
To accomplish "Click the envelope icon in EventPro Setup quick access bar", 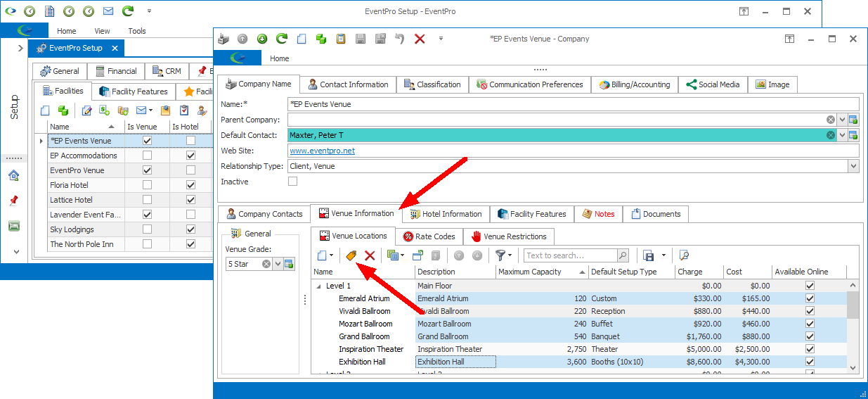I will tap(108, 11).
